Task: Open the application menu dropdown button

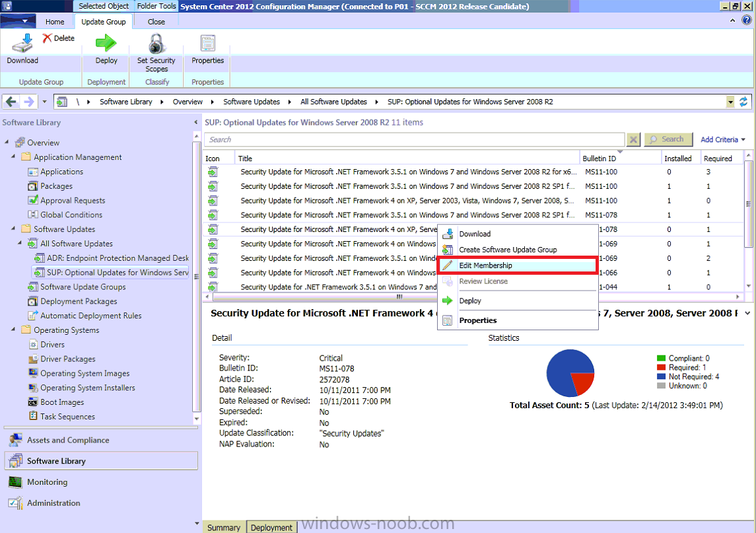Action: tap(18, 21)
